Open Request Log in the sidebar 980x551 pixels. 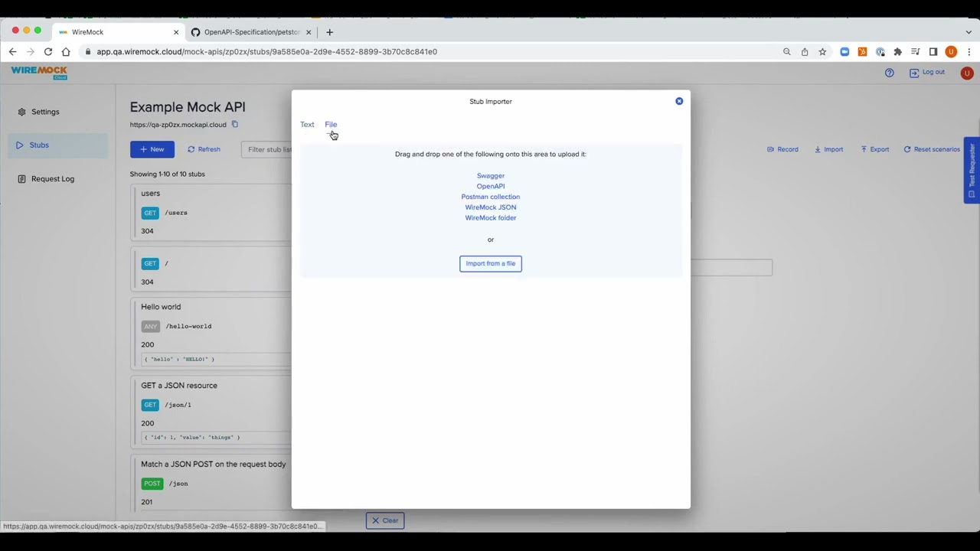[58, 179]
